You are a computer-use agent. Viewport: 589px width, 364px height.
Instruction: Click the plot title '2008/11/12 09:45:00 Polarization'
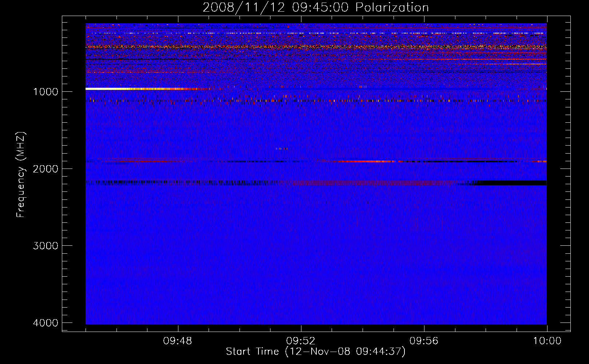[x=316, y=7]
